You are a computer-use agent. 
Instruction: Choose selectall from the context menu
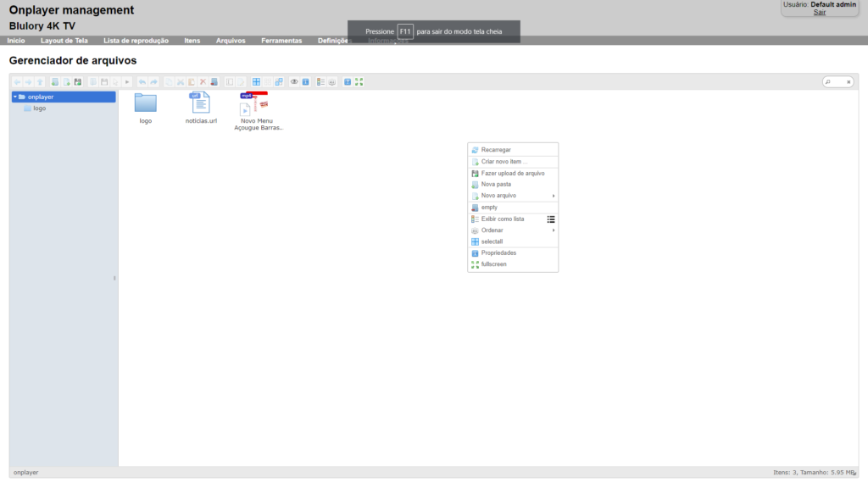point(513,241)
